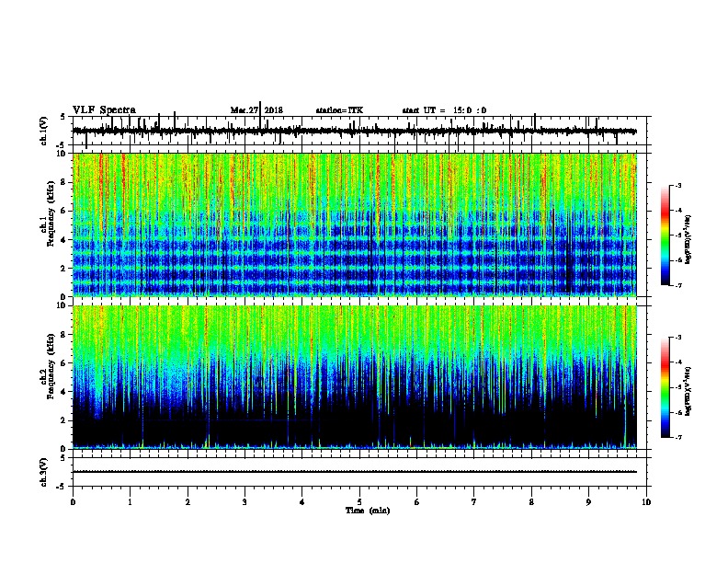728x563 pixels.
Task: Click the ch.2 color scale log(PSD) label
Action: coord(688,391)
